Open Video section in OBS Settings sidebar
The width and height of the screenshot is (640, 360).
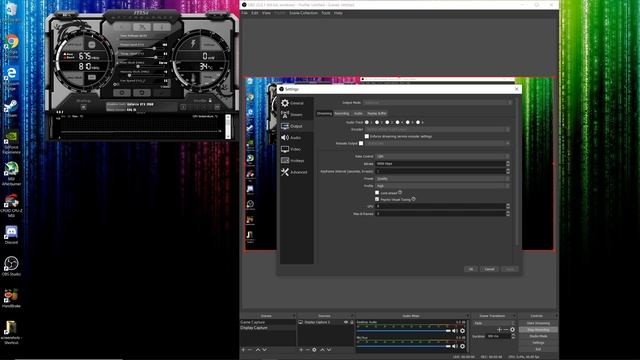297,149
